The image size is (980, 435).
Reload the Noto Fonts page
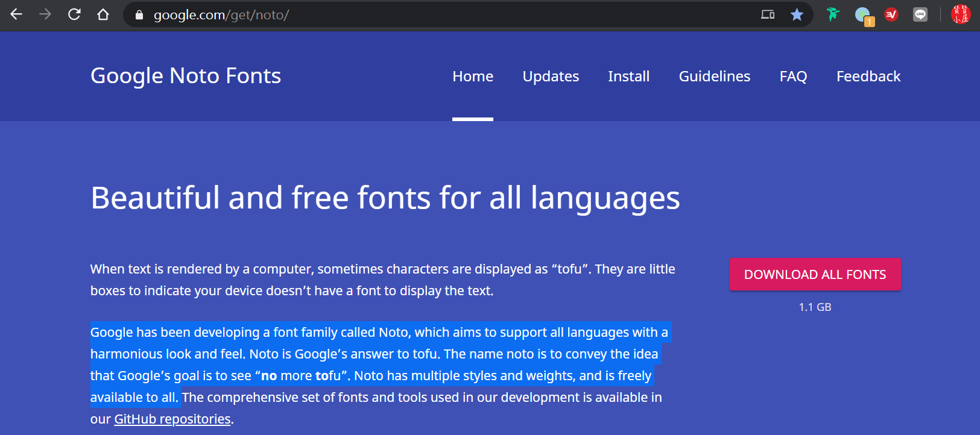coord(74,14)
